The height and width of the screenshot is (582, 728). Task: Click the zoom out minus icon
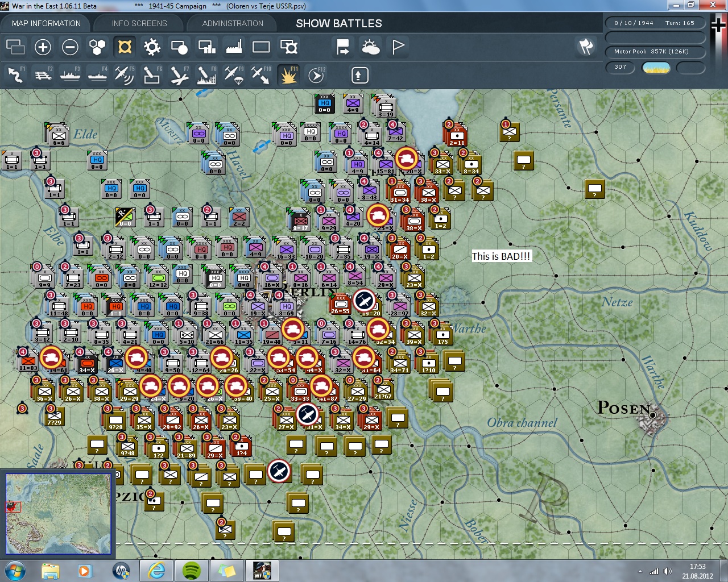[x=70, y=47]
